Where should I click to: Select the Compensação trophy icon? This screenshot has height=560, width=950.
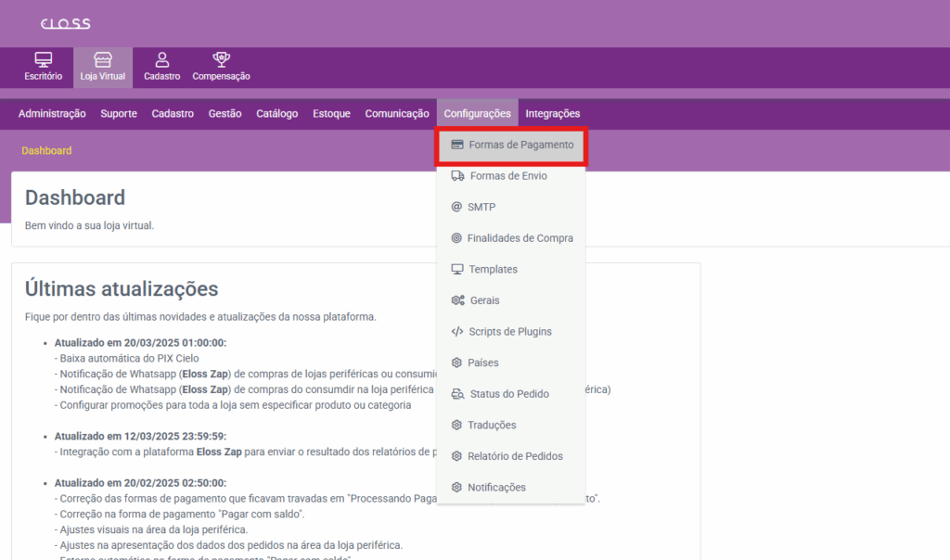pyautogui.click(x=221, y=60)
